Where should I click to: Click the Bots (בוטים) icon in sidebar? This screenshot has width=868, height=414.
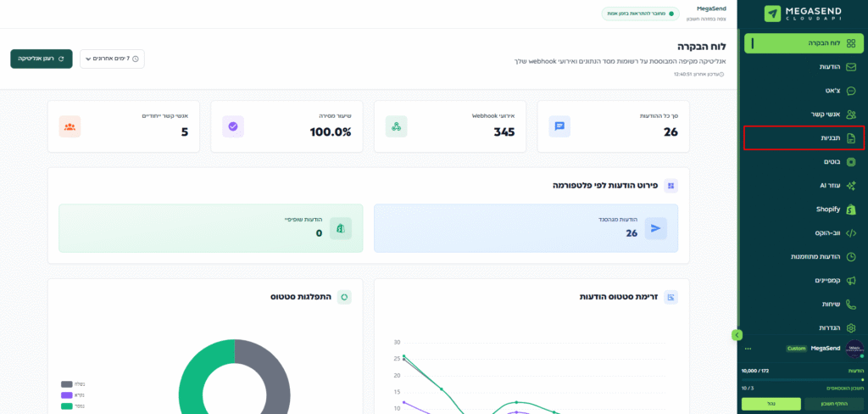pos(851,161)
